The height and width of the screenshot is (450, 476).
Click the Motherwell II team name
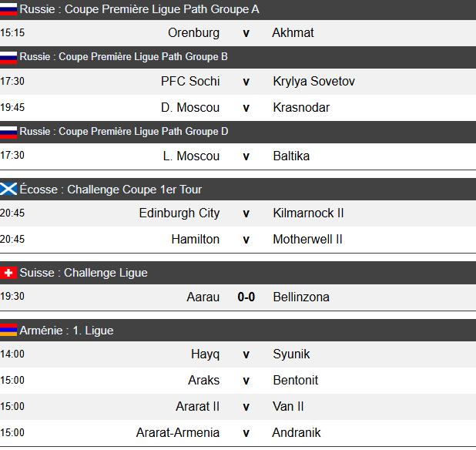click(308, 240)
